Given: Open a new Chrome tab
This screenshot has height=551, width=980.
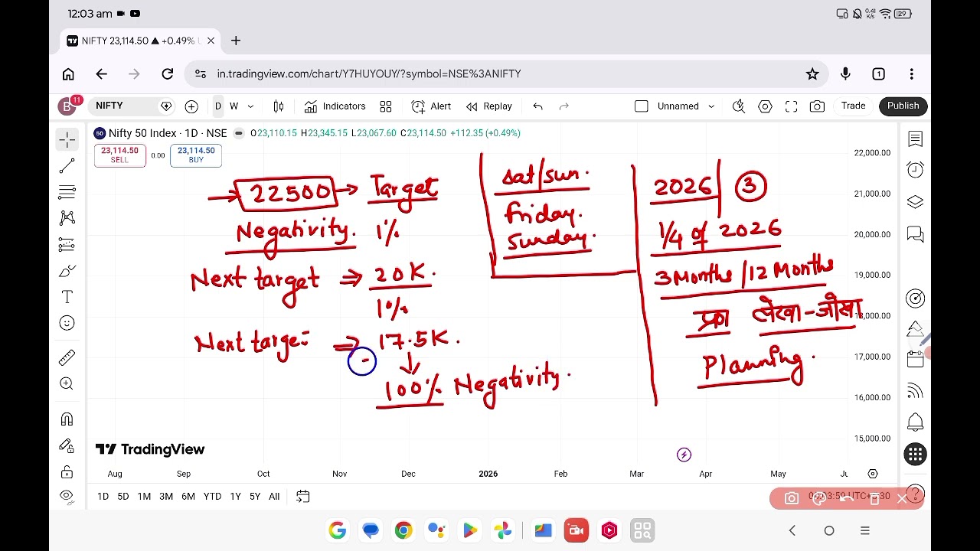Looking at the screenshot, I should (236, 41).
